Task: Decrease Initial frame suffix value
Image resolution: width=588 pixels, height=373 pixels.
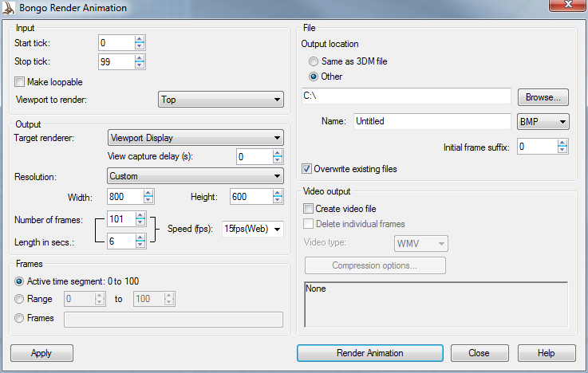Action: (x=562, y=150)
